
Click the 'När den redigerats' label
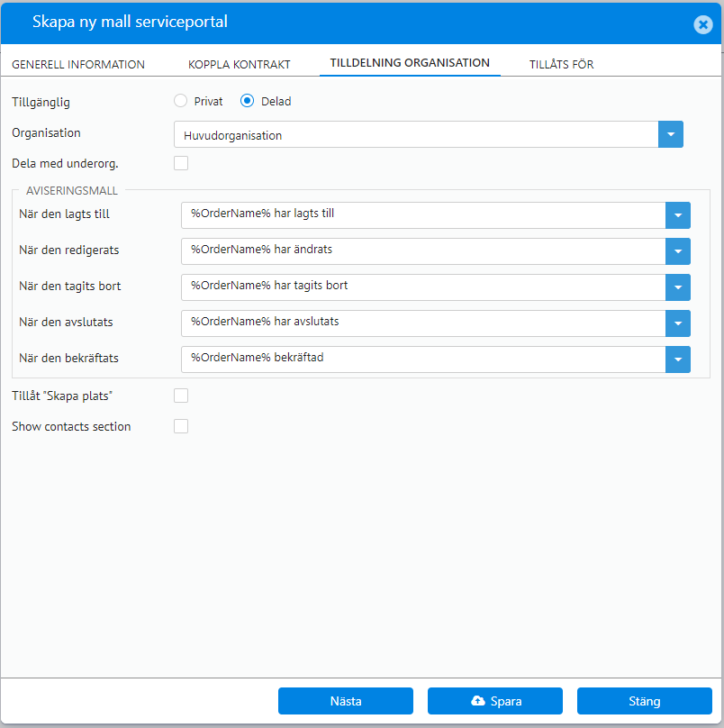pos(68,250)
